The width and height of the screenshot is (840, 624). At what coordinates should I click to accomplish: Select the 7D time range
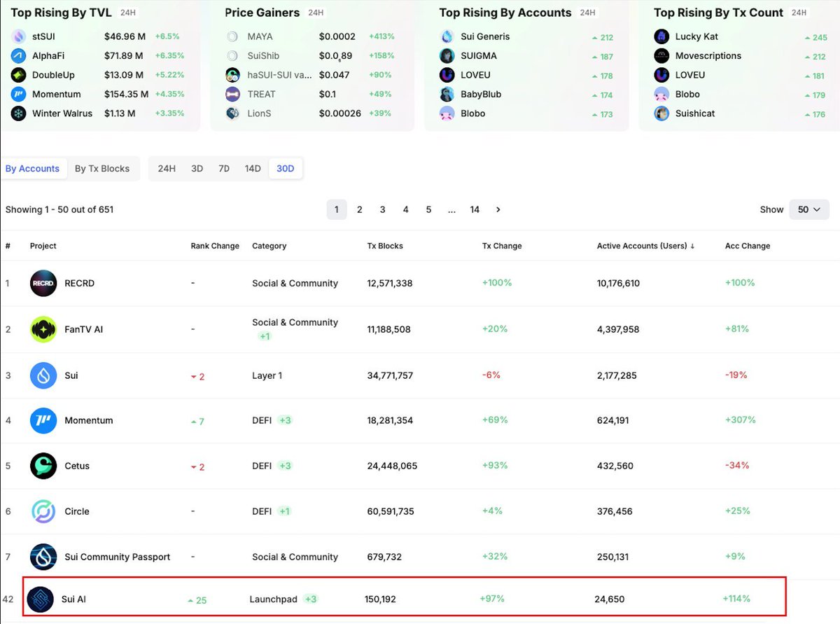coord(224,168)
